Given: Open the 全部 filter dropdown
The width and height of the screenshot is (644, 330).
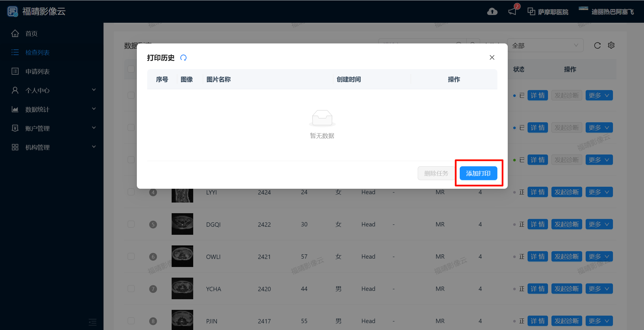Looking at the screenshot, I should click(x=545, y=45).
